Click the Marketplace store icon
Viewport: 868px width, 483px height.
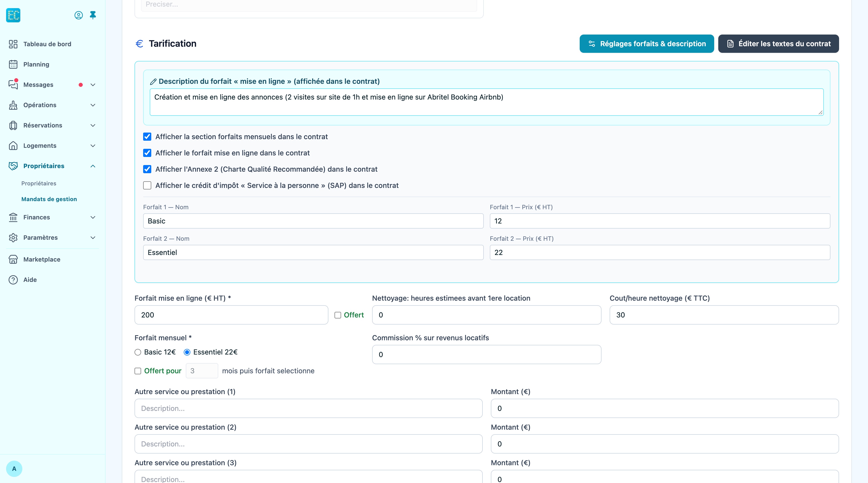(x=13, y=260)
